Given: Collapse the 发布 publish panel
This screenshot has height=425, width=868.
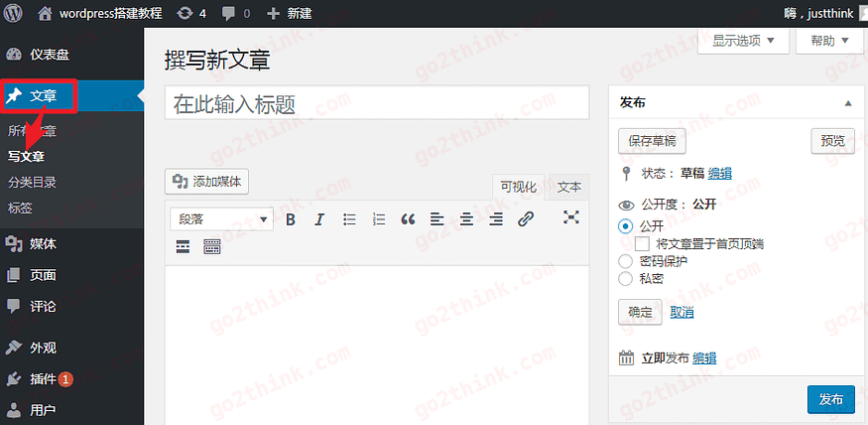Looking at the screenshot, I should [848, 103].
